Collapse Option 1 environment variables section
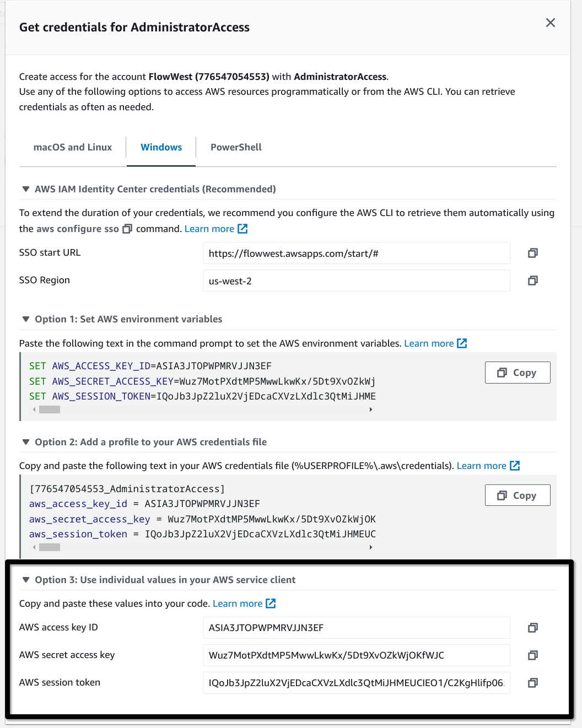 point(26,319)
